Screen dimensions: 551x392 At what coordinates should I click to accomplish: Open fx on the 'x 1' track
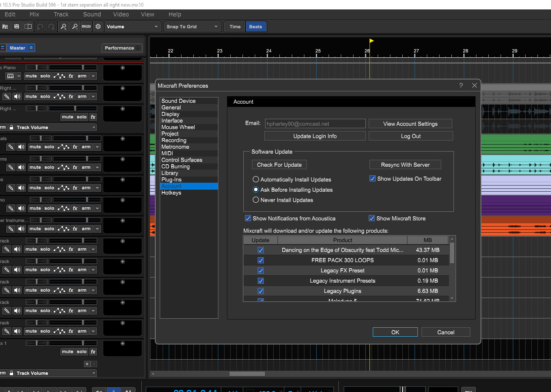point(93,352)
